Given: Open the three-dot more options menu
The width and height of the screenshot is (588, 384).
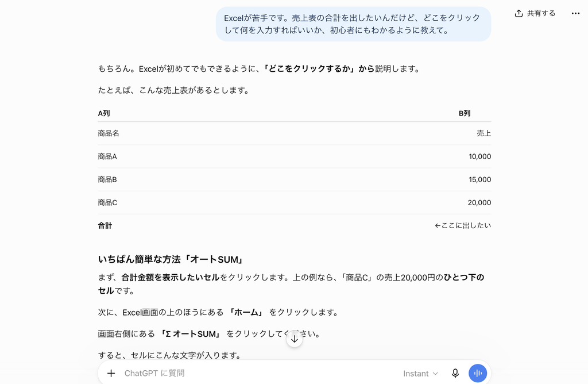Looking at the screenshot, I should (575, 14).
